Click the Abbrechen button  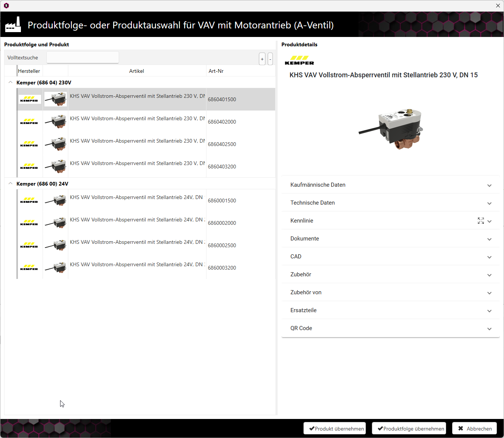[x=475, y=429]
